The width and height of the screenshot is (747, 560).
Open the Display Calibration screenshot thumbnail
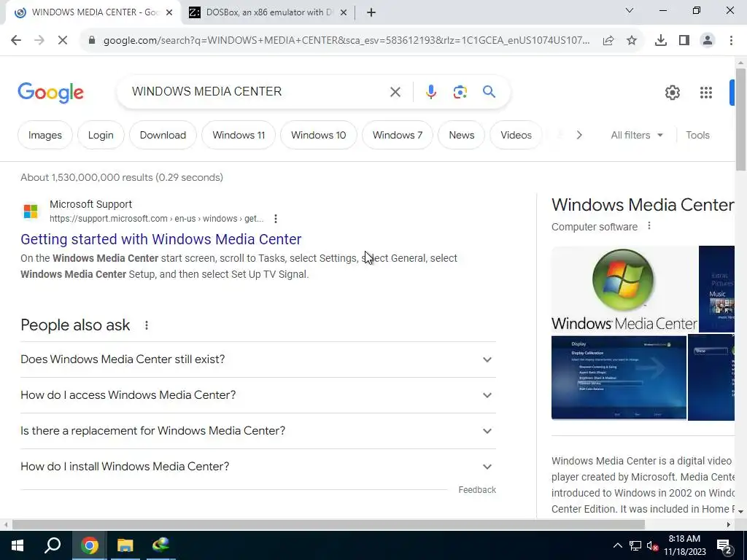(619, 378)
